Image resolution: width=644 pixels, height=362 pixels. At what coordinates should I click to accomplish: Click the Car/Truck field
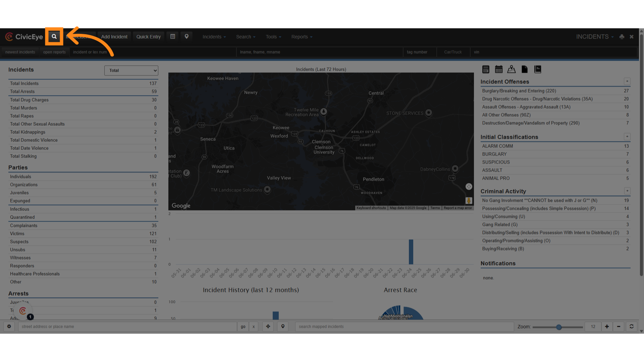click(453, 52)
